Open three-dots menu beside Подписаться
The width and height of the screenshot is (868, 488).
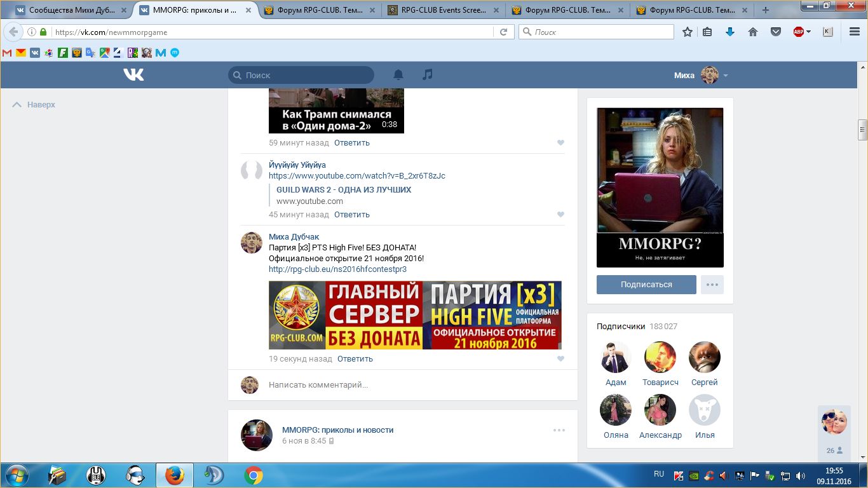712,285
